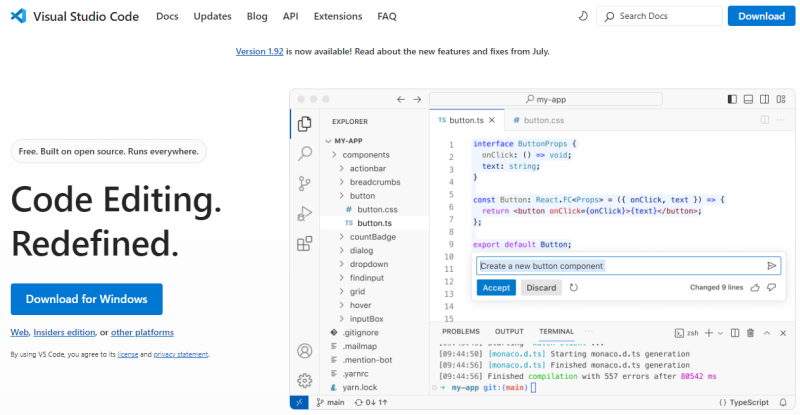Click the customize layout icon
This screenshot has width=800, height=415.
click(781, 99)
